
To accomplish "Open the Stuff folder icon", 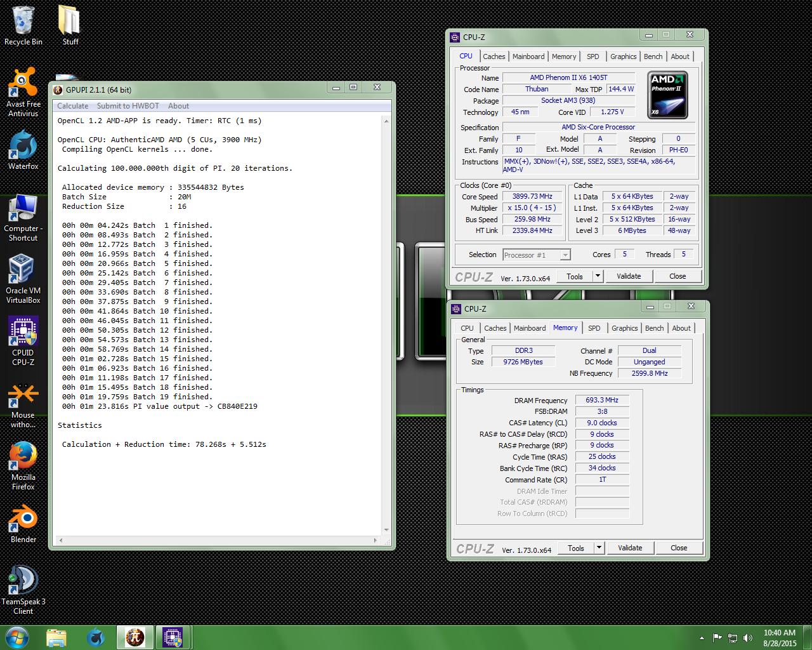I will pos(70,25).
